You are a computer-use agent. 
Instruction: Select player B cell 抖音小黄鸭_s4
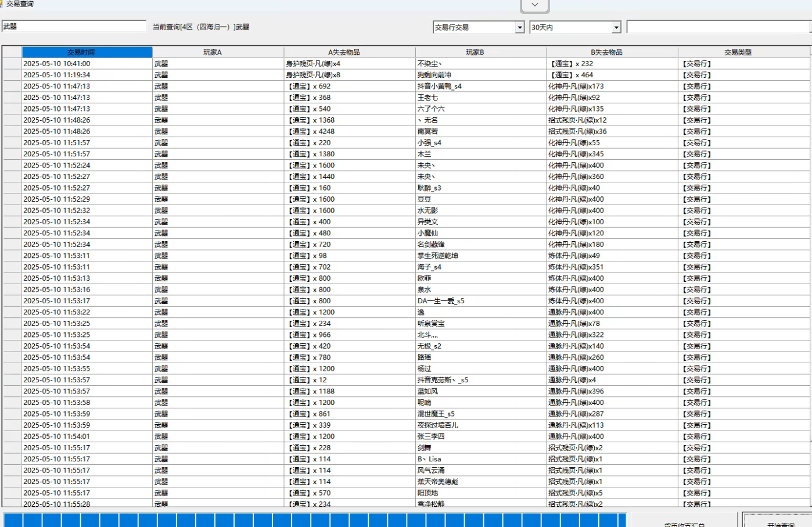pos(481,86)
